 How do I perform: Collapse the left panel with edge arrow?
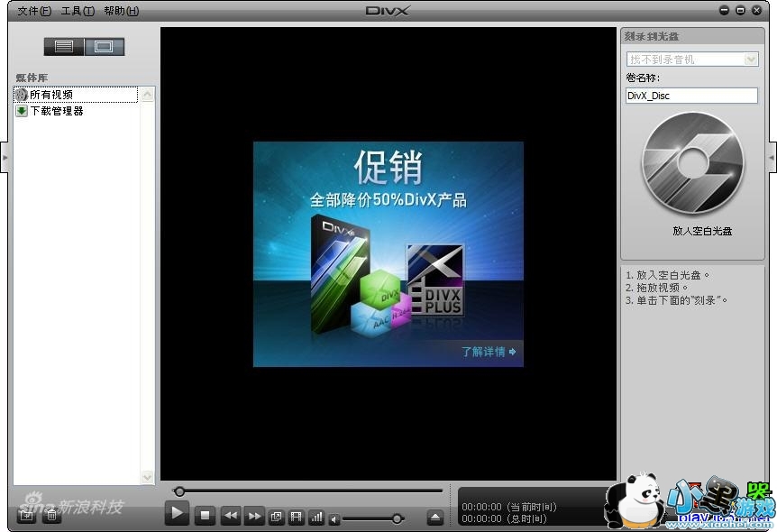[5, 156]
